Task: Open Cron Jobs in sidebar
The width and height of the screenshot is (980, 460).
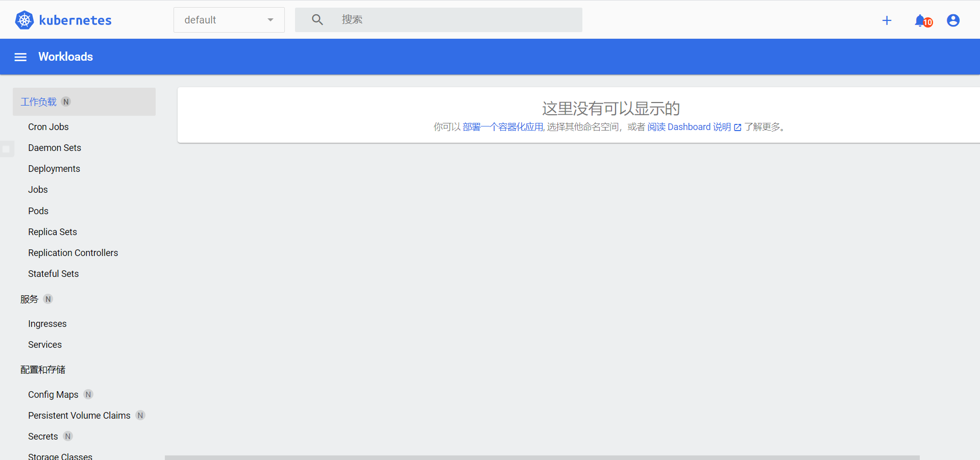Action: pos(48,127)
